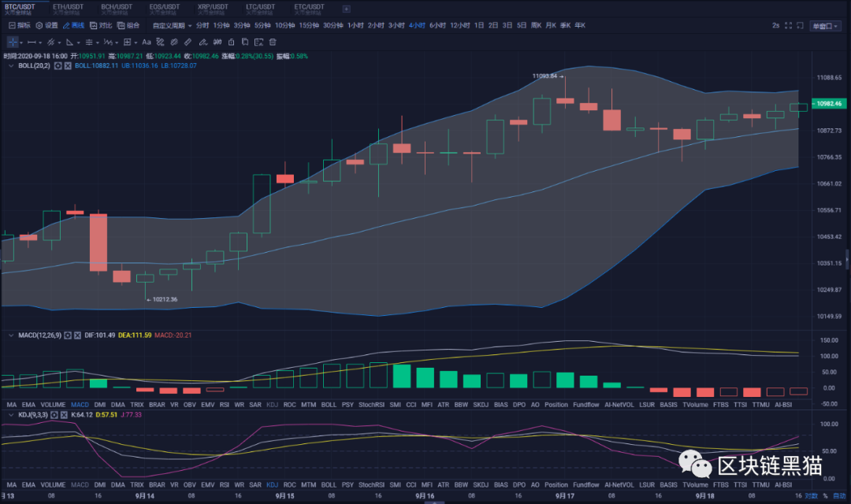Click the copy drawings icon
The image size is (851, 504).
(245, 42)
